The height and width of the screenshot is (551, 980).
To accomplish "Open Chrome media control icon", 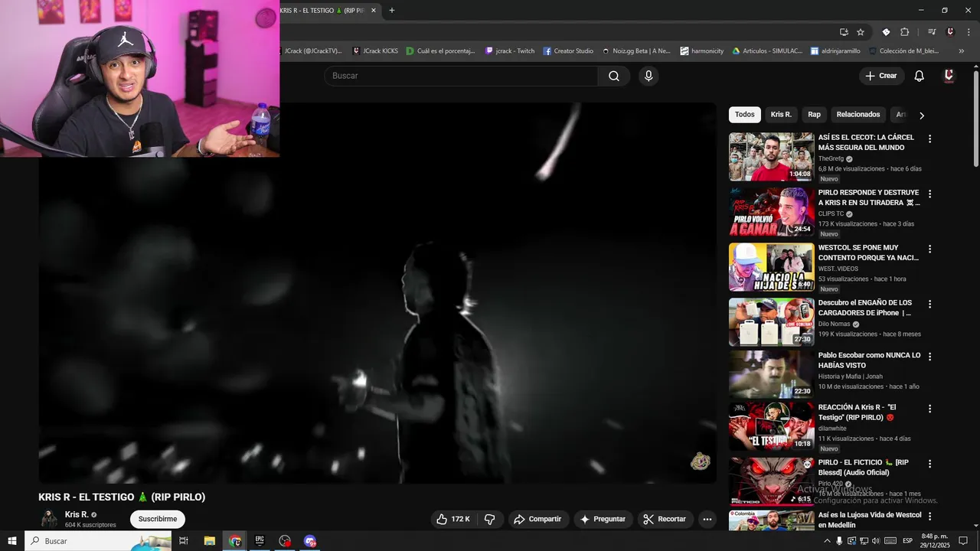I will 932,32.
